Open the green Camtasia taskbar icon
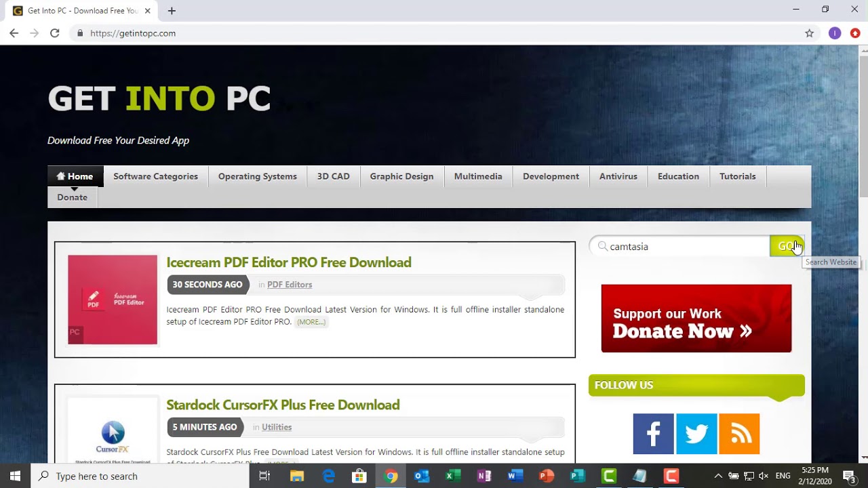 click(x=609, y=476)
